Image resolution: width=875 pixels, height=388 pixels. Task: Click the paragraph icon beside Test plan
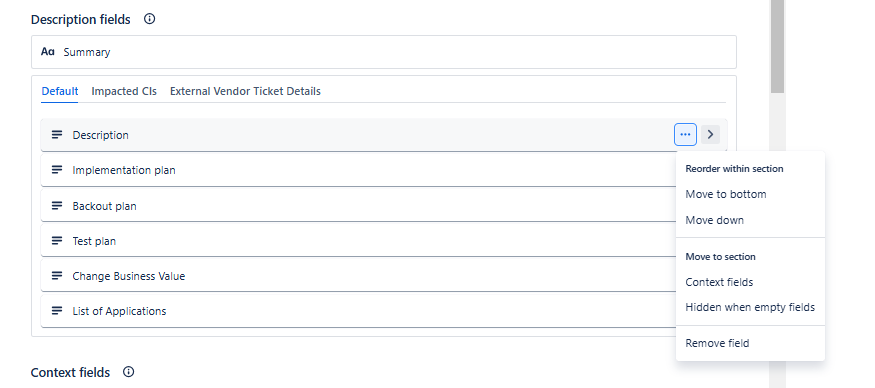point(57,241)
